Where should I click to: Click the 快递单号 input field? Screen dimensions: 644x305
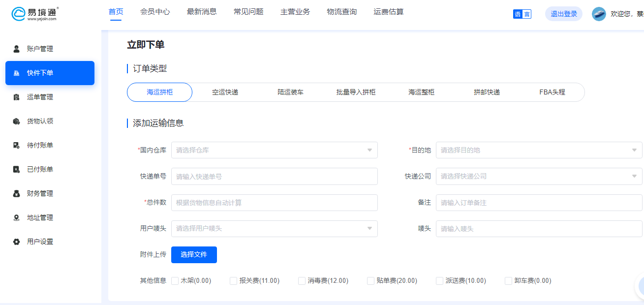click(274, 176)
